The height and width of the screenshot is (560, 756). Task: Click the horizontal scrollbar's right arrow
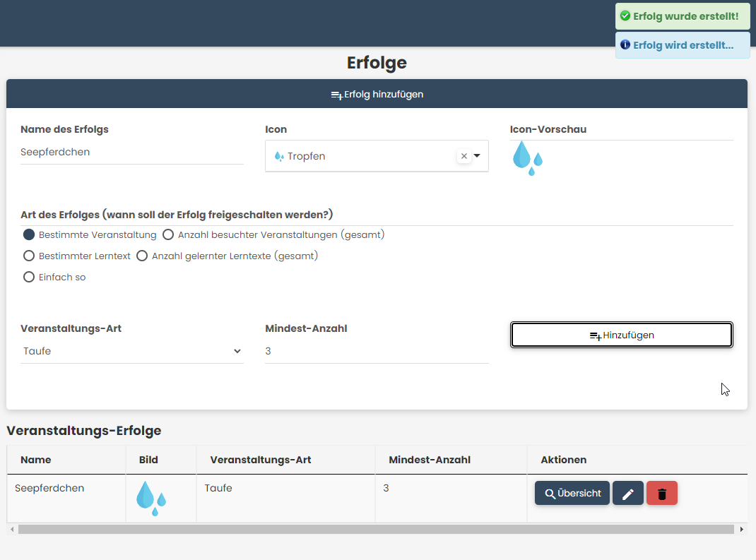click(x=741, y=529)
